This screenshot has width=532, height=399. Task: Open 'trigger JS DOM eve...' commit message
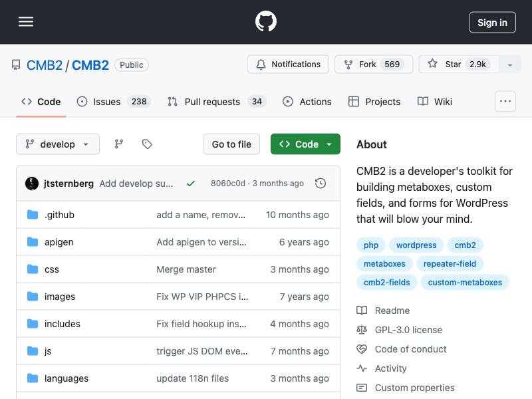tap(202, 351)
